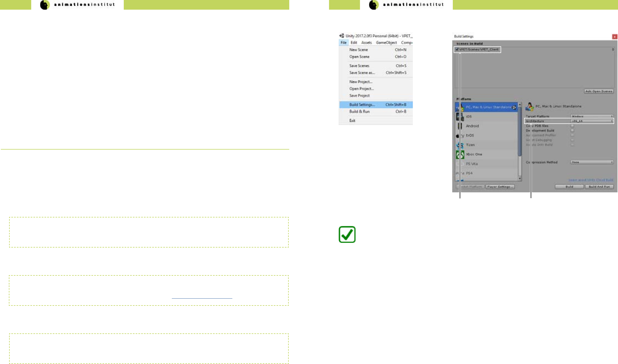Image resolution: width=618 pixels, height=364 pixels.
Task: Open the GameObject menu
Action: pos(386,42)
